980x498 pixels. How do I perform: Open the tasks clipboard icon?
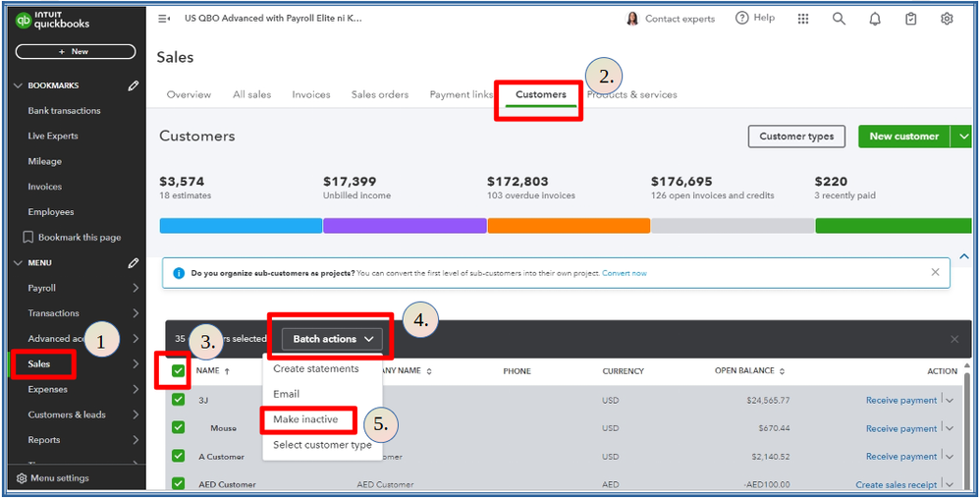911,19
